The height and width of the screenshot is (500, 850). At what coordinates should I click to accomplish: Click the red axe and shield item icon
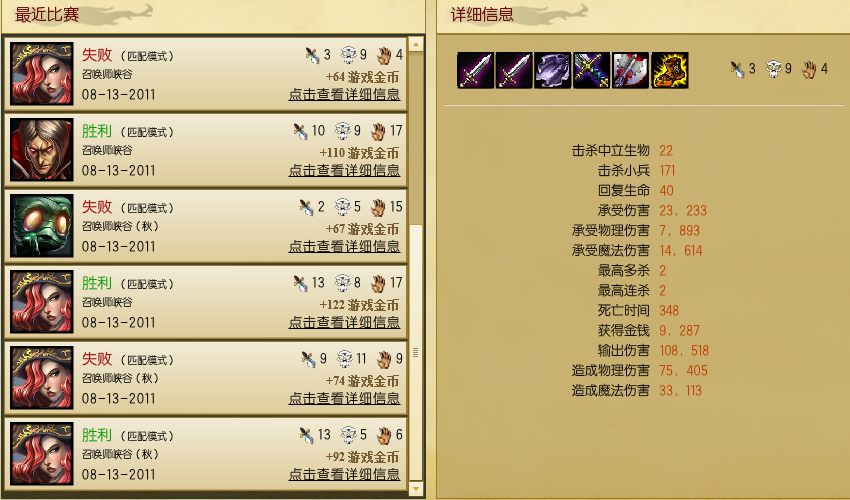pos(630,70)
